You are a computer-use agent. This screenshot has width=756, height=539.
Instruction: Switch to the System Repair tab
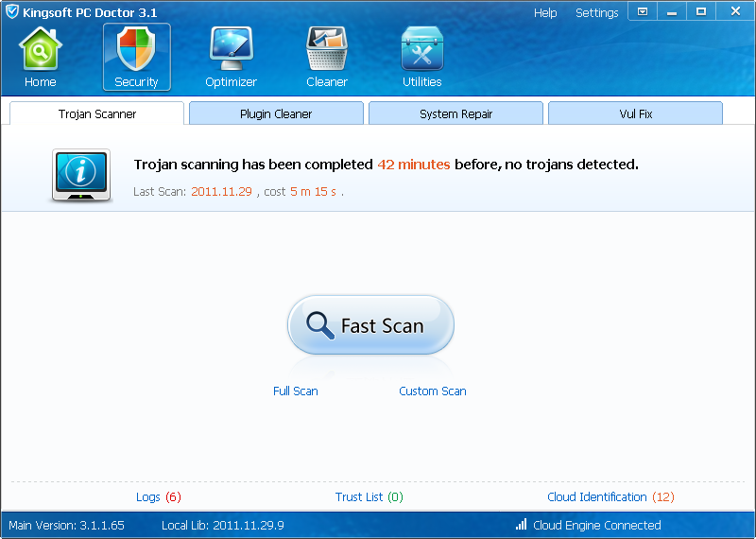pyautogui.click(x=455, y=113)
